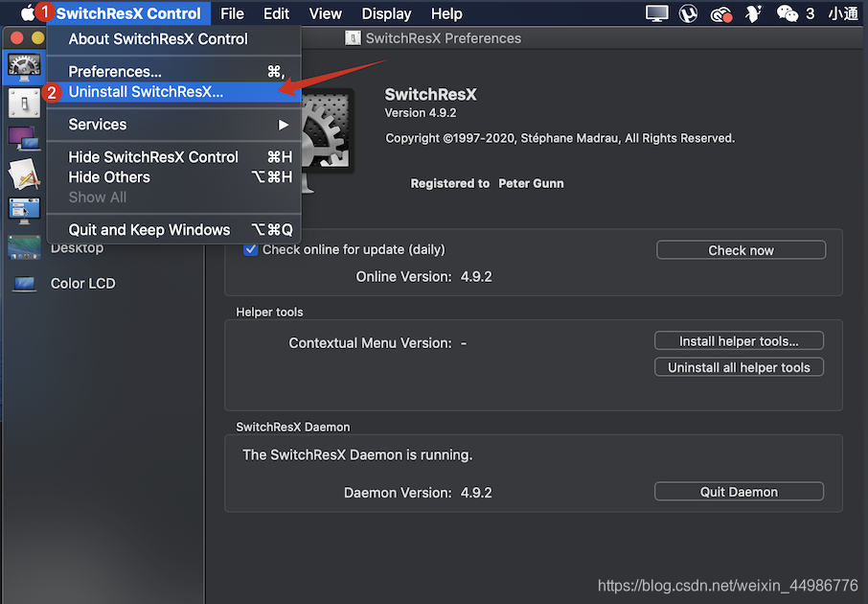The image size is (868, 604).
Task: Click Version 4.9.2 text
Action: pyautogui.click(x=421, y=113)
